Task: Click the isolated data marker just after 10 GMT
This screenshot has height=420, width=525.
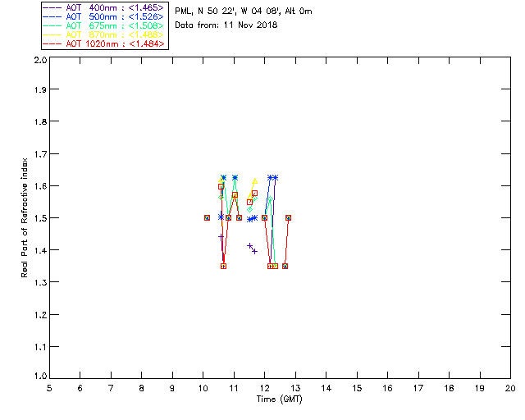Action: (x=207, y=217)
